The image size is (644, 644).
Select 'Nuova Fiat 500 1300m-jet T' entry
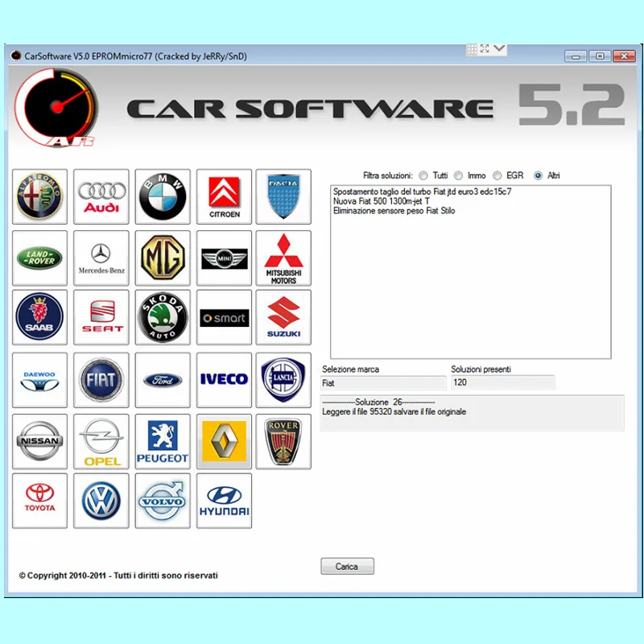(x=382, y=201)
